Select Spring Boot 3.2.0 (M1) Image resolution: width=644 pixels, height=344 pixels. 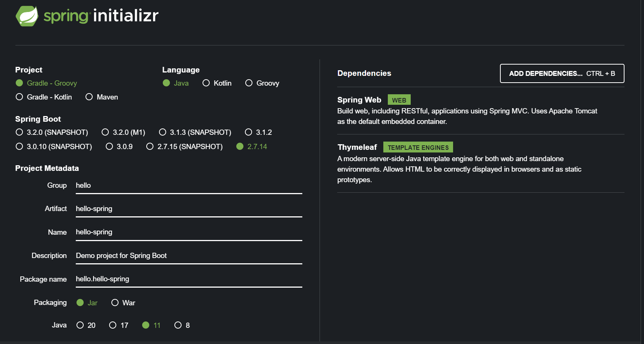coord(123,132)
